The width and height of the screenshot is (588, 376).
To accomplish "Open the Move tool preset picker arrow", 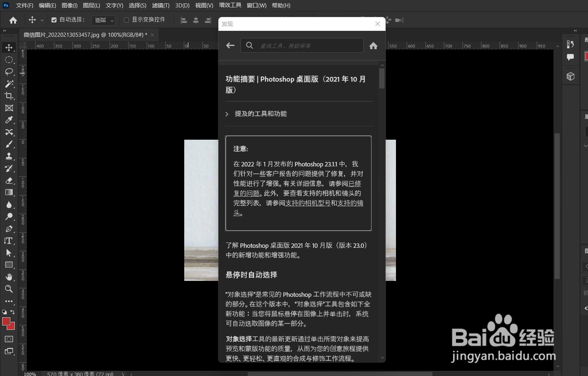I will 42,20.
